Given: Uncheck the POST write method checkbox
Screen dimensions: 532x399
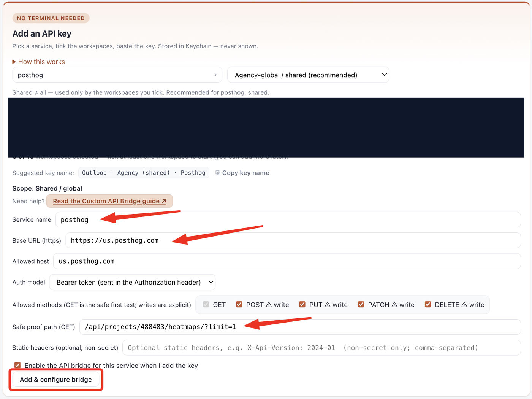Looking at the screenshot, I should tap(239, 304).
